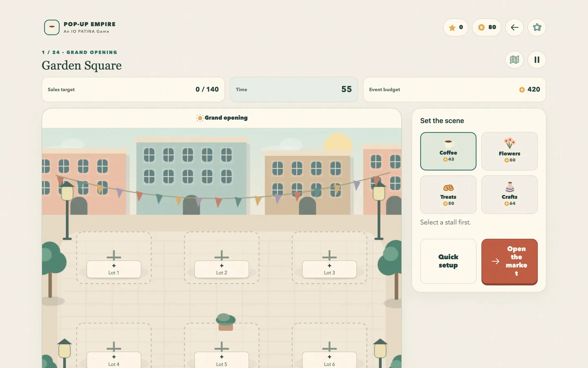Open the coin balance showing 80
This screenshot has width=588, height=368.
coord(487,27)
